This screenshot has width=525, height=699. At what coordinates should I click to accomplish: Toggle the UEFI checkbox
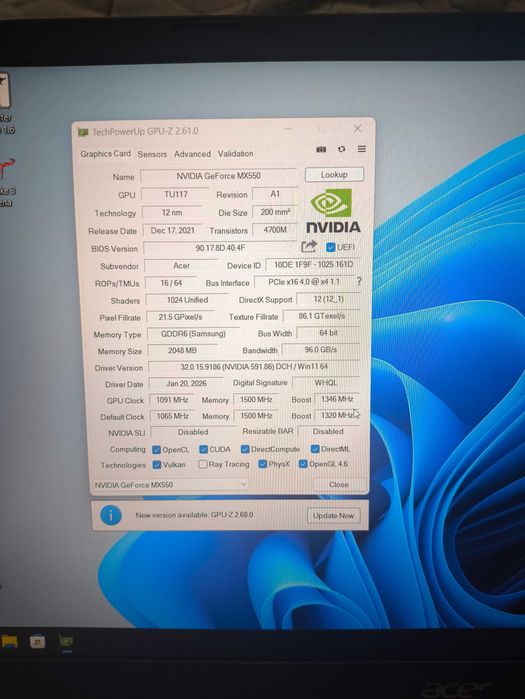click(x=331, y=247)
